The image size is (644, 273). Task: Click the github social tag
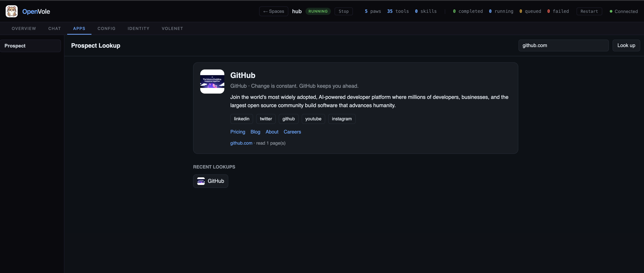coord(289,119)
